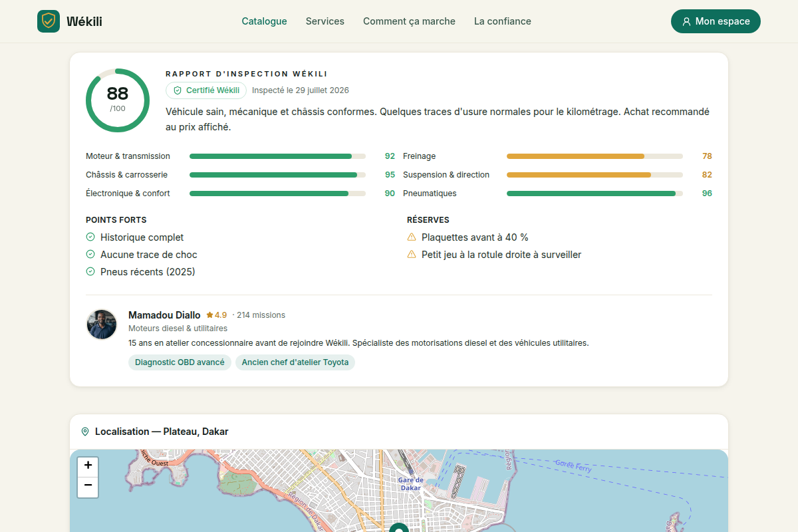
Task: Click the Châssis & carrosserie score value 95
Action: (x=390, y=175)
